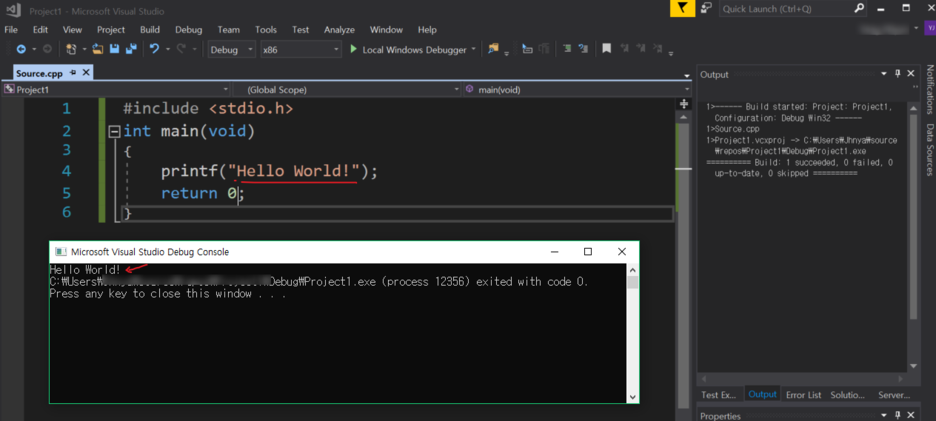The width and height of the screenshot is (936, 421).
Task: Click the Redo icon in the toolbar
Action: 181,50
